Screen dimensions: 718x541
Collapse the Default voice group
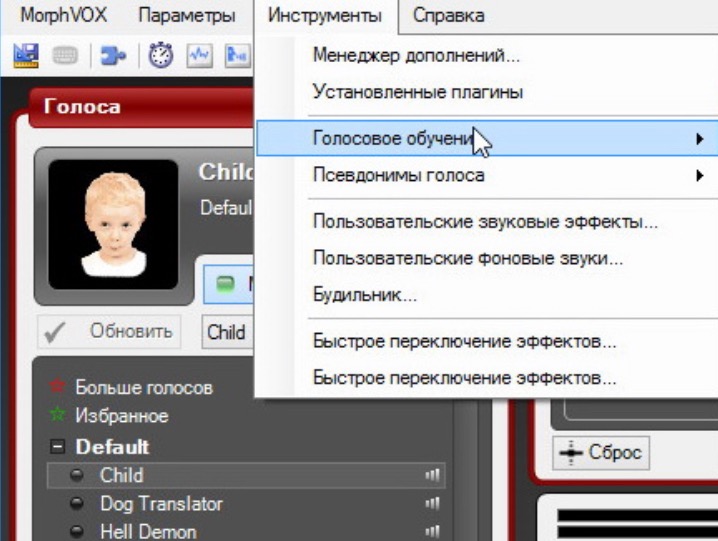(x=58, y=447)
